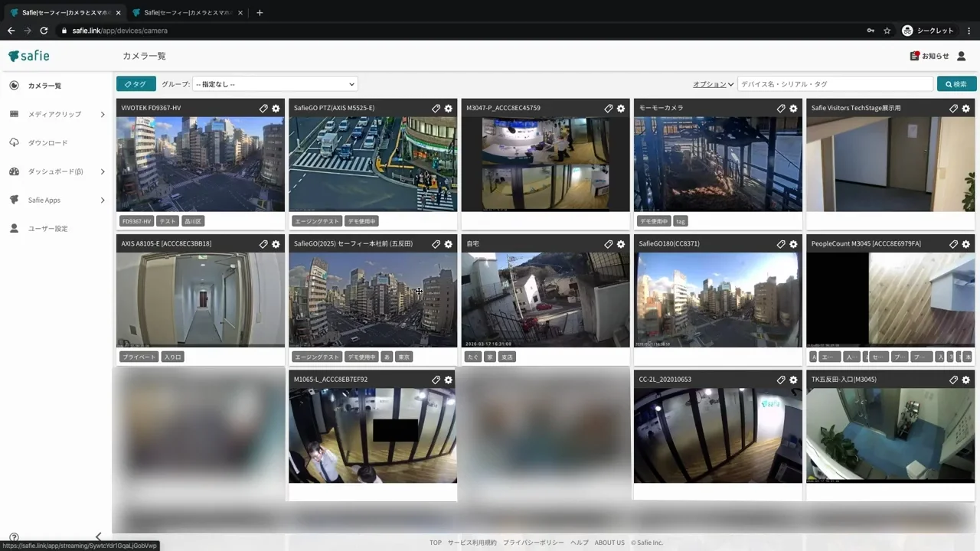Viewport: 980px width, 551px height.
Task: Bookmark this page with star icon
Action: click(x=887, y=31)
